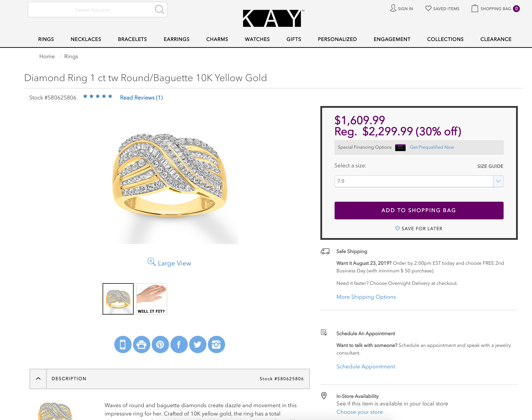Add the ring to shopping bag
Image resolution: width=532 pixels, height=420 pixels.
[x=418, y=210]
